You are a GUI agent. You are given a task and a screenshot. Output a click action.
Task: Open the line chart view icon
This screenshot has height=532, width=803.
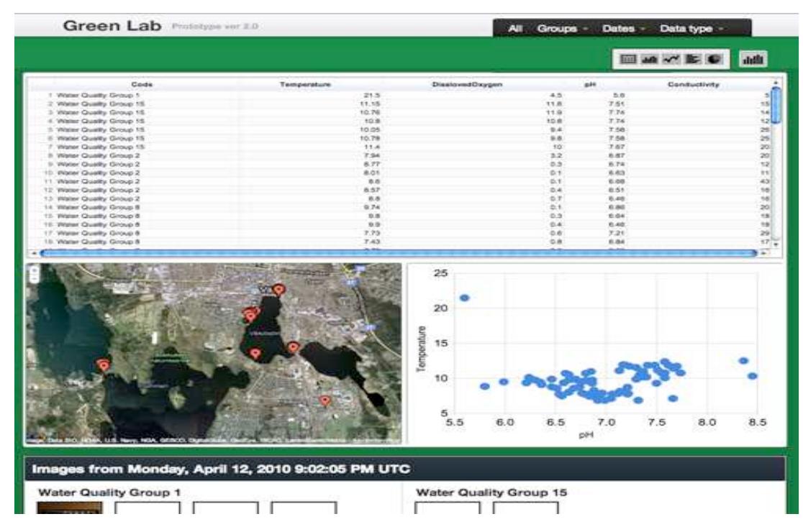click(671, 58)
